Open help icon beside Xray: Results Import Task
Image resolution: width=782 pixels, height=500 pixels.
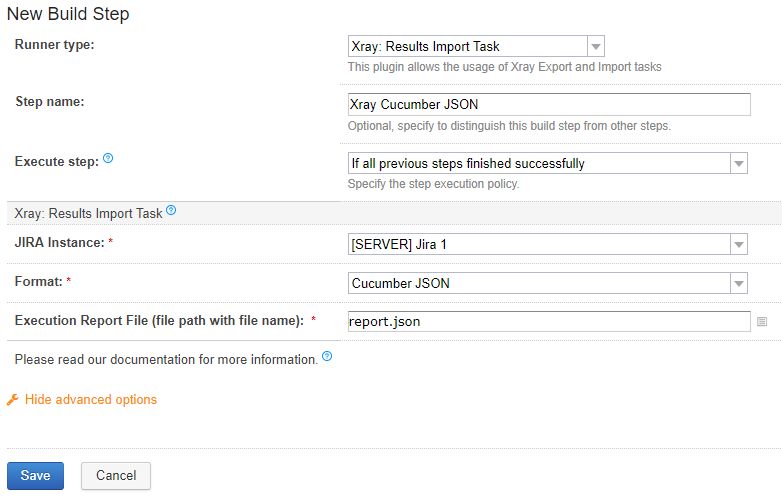(x=171, y=210)
